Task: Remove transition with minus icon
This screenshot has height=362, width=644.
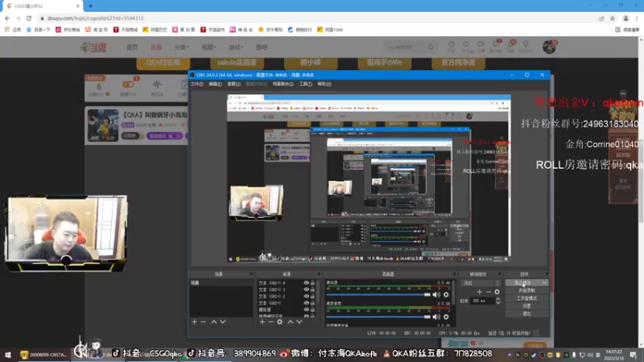Action: click(488, 292)
